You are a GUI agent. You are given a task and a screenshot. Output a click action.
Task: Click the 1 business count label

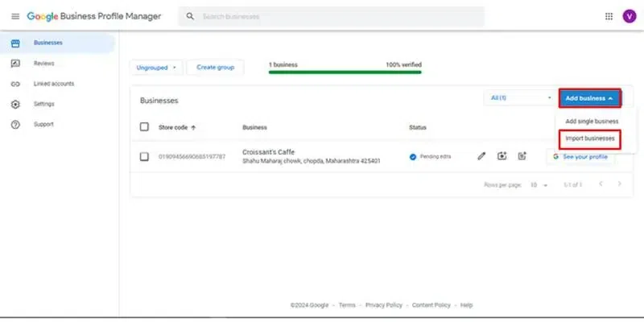click(x=283, y=65)
